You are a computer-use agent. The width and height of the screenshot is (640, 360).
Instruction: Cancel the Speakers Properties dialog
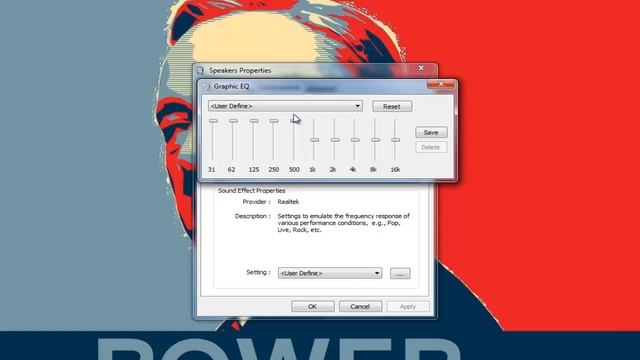click(x=360, y=307)
